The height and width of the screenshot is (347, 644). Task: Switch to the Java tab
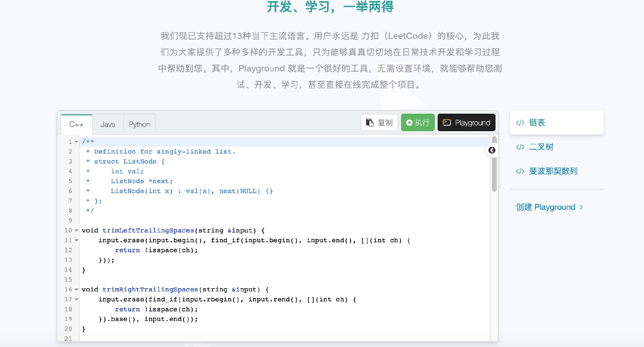[x=108, y=124]
